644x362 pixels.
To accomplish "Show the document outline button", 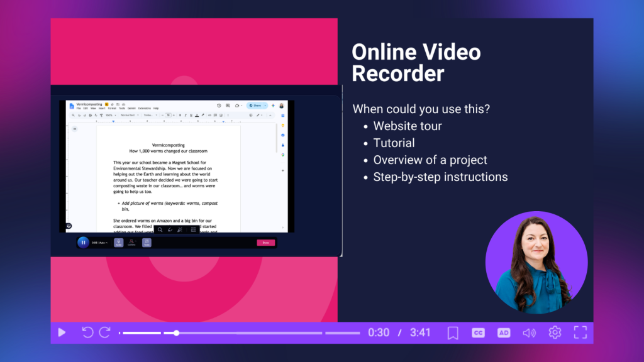I will (x=75, y=129).
